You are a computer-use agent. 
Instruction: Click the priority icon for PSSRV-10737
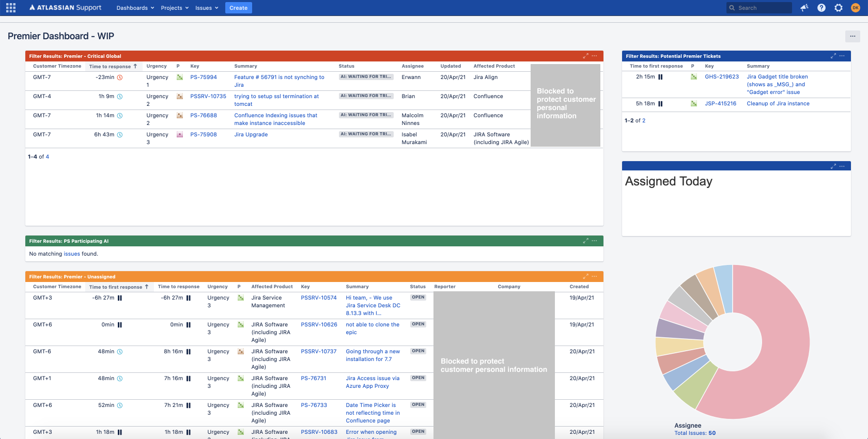point(241,352)
